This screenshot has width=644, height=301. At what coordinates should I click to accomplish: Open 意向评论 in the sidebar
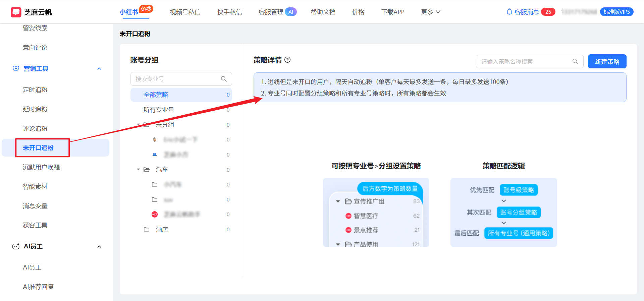[35, 48]
